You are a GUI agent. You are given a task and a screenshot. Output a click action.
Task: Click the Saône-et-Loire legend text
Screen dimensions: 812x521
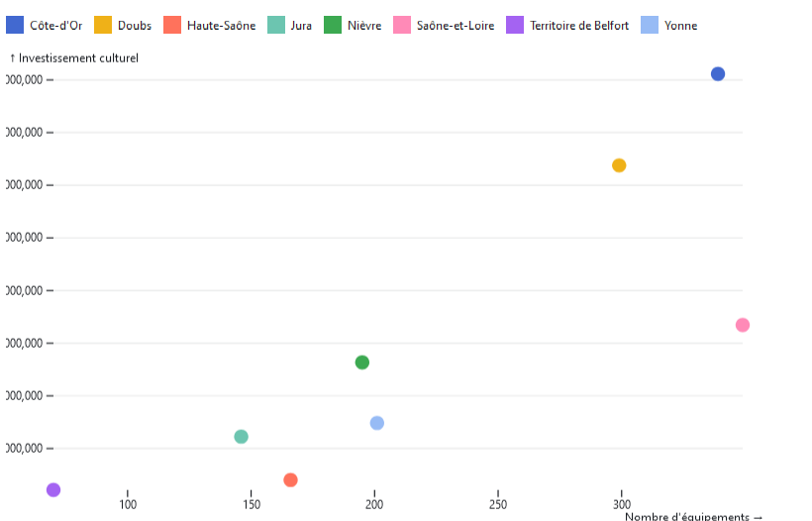456,26
